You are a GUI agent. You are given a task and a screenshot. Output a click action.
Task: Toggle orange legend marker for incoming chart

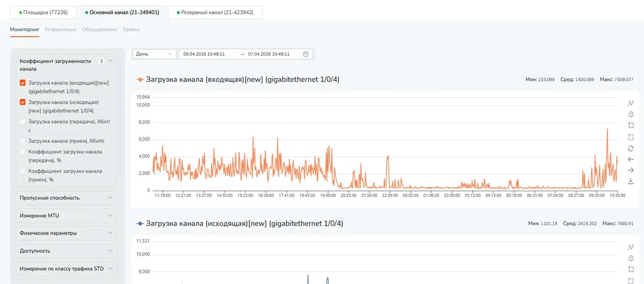tap(140, 79)
